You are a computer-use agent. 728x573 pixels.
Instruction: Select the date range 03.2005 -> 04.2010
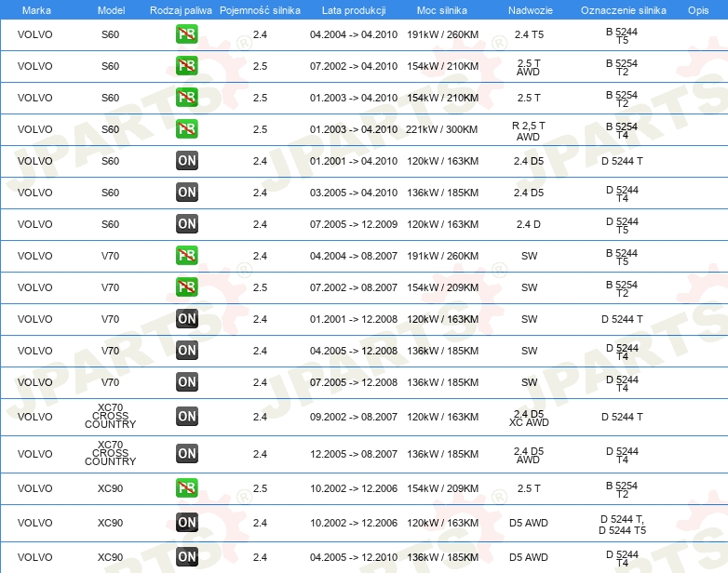click(x=354, y=192)
